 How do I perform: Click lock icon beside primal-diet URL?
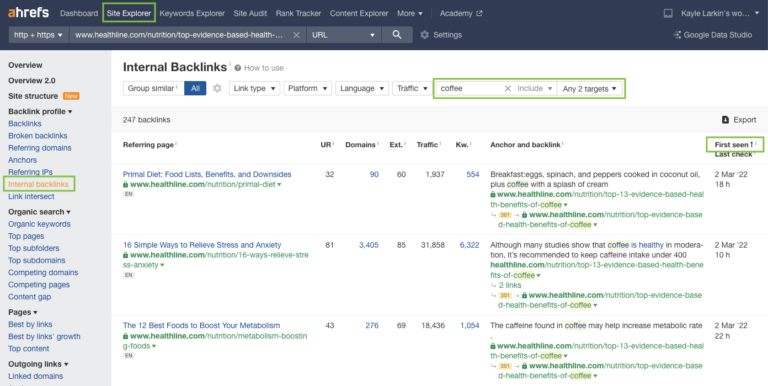tap(125, 185)
